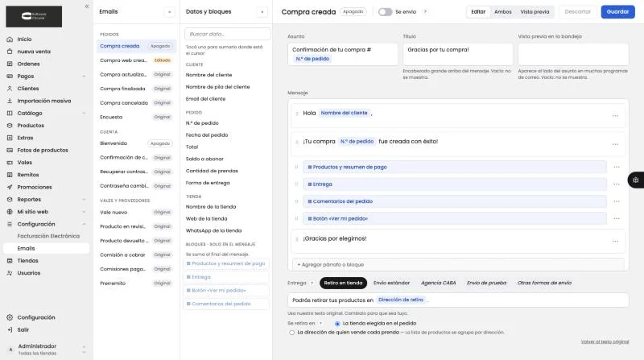
Task: Click the Inicio home icon
Action: coord(10,39)
